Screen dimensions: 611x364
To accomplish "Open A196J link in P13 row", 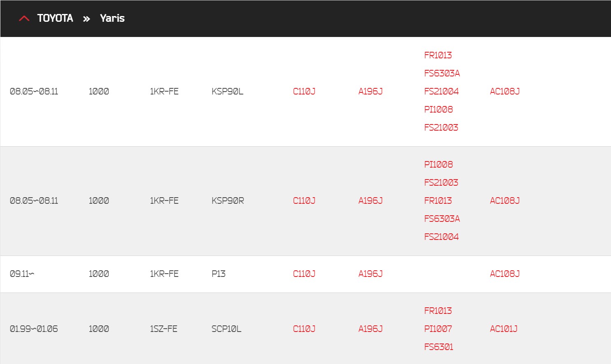I will pyautogui.click(x=370, y=274).
